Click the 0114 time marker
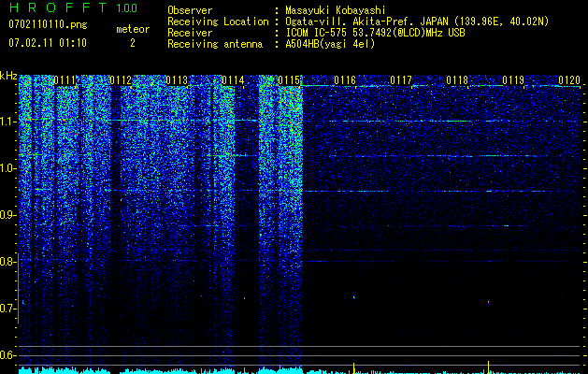 [x=233, y=80]
